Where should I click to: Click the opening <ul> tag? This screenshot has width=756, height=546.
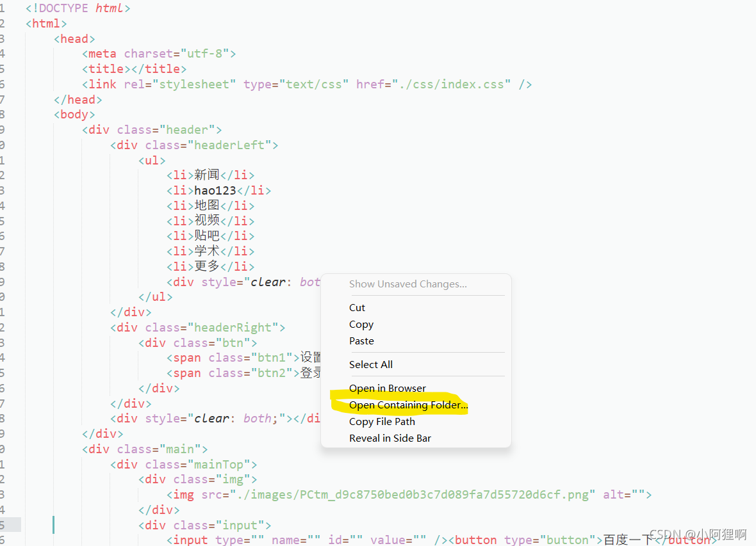pos(152,161)
